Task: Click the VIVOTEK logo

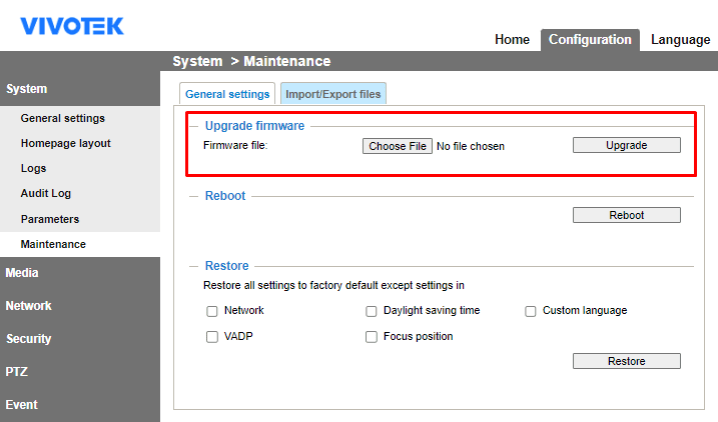Action: (x=72, y=26)
